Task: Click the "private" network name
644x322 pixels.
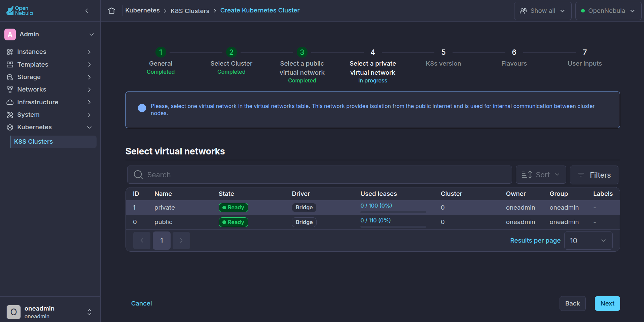Action: (x=165, y=208)
